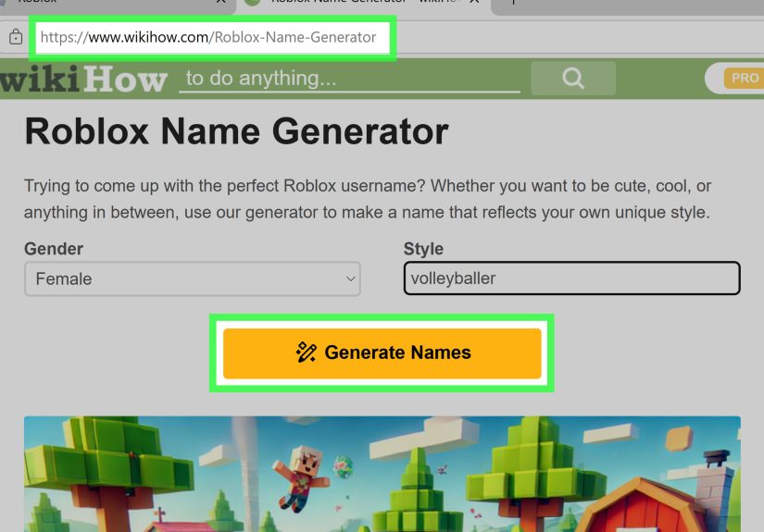Click the Gender field label
The height and width of the screenshot is (532, 764).
54,249
